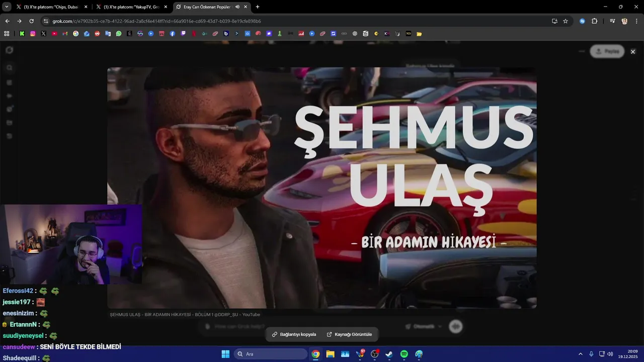
Task: Click the Grok logo in sidebar
Action: click(x=9, y=50)
